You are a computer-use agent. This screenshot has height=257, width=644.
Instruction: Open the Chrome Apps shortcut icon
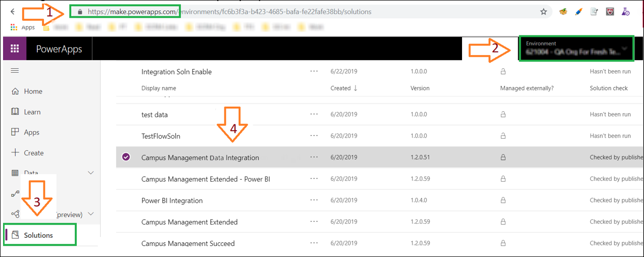pyautogui.click(x=14, y=27)
